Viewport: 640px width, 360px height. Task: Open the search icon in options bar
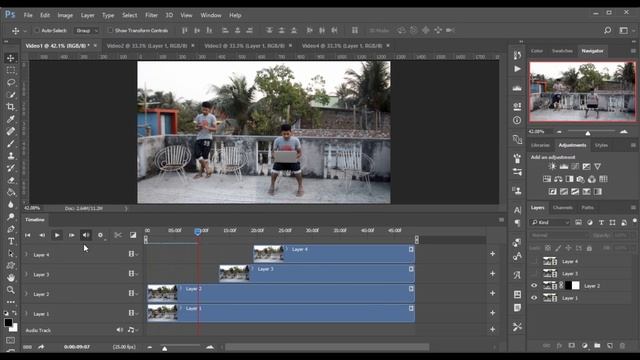pos(607,30)
